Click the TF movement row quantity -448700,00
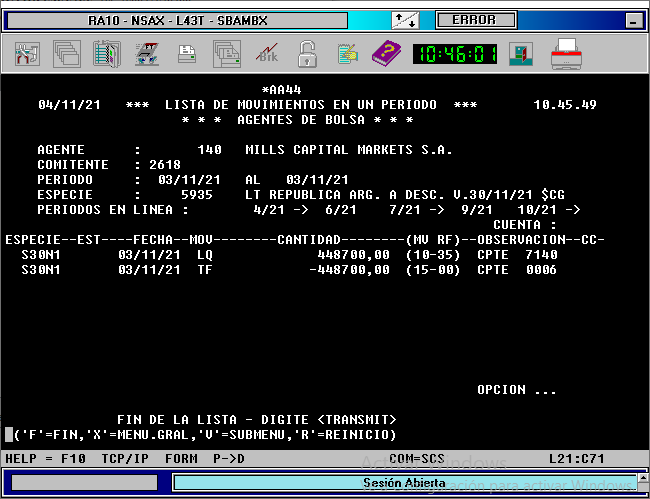 [349, 270]
